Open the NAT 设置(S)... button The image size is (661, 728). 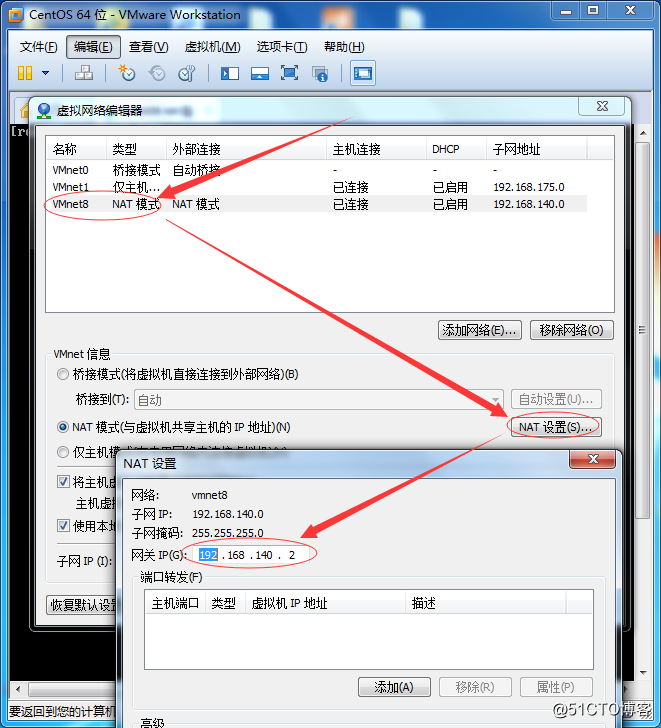[556, 427]
